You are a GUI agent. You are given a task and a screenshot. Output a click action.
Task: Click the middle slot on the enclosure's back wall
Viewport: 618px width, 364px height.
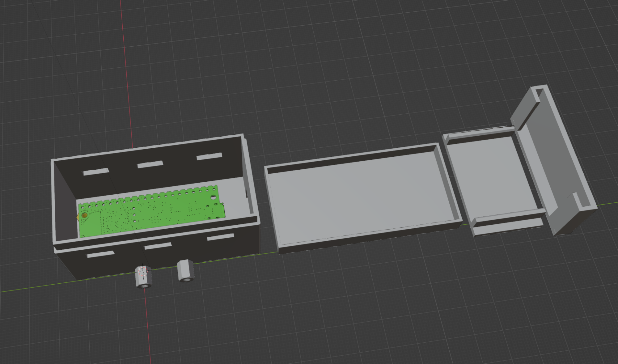click(x=150, y=164)
